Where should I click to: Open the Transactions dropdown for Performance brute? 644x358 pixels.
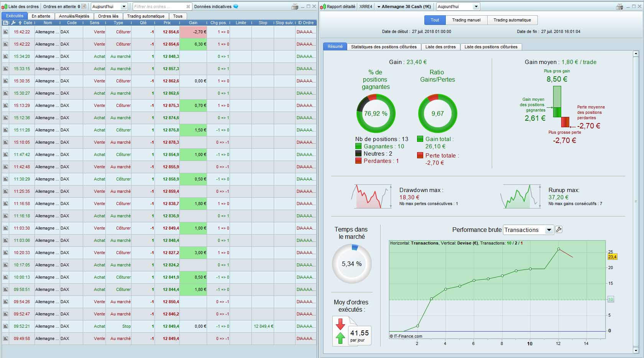coord(528,230)
